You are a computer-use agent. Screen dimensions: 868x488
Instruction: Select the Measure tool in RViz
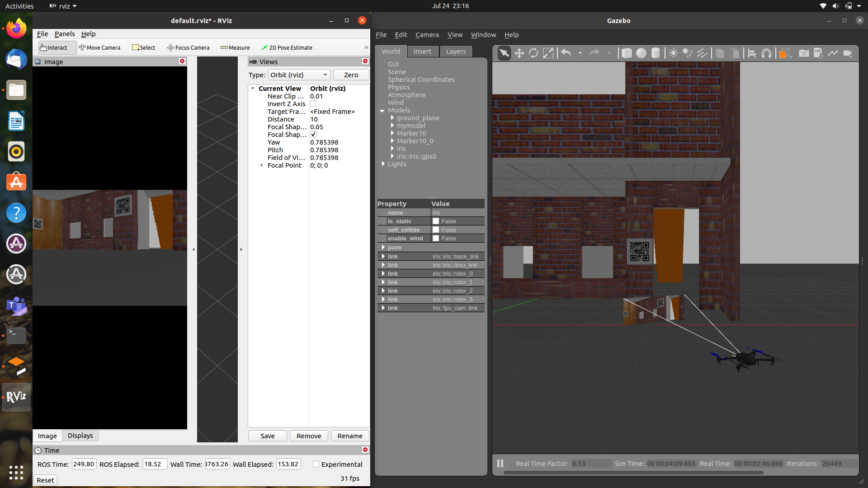coord(236,47)
